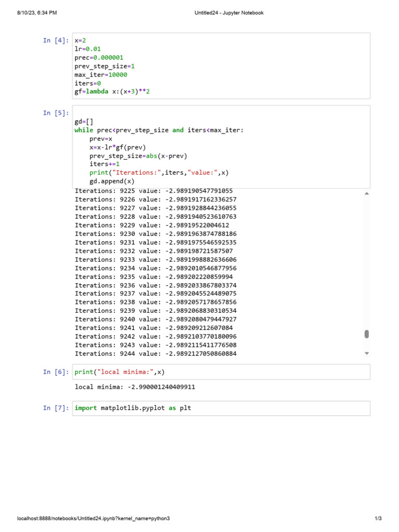Select the In [7]: prompt label
This screenshot has height=532, width=399.
(x=56, y=408)
